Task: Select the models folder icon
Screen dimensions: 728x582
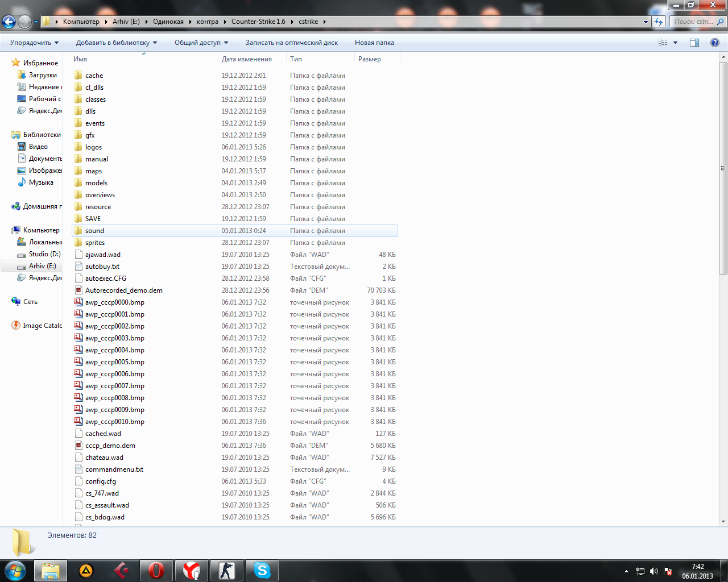Action: (x=78, y=183)
